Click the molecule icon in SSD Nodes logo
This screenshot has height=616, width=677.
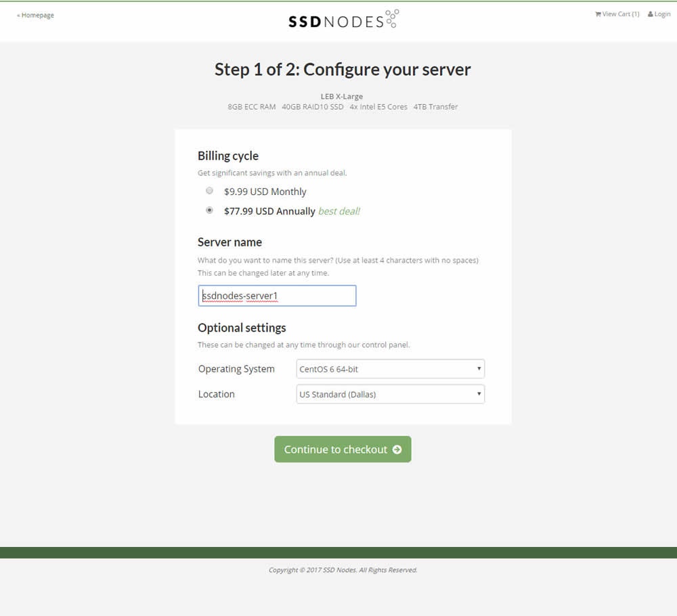[x=392, y=18]
